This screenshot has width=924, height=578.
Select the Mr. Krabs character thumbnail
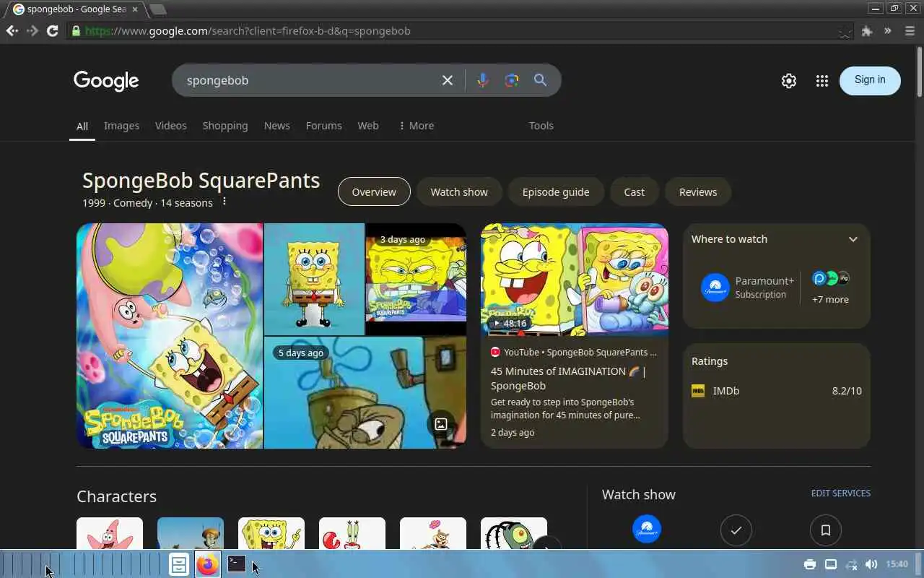coord(352,533)
